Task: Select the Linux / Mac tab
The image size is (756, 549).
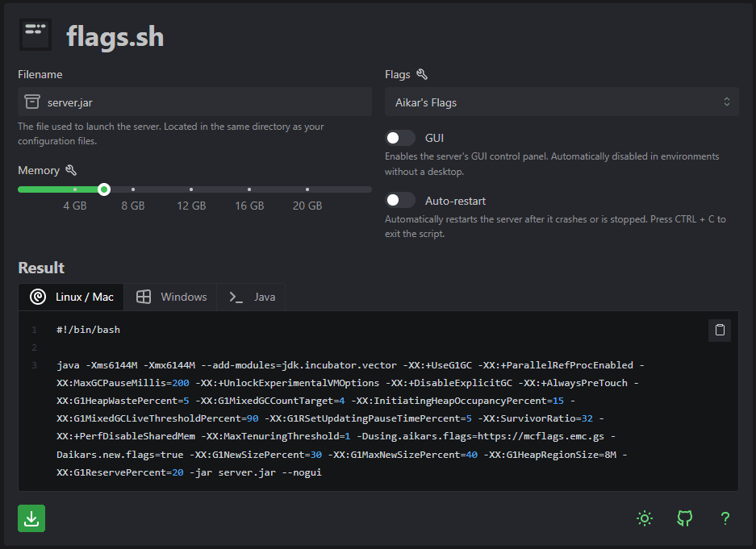Action: (x=72, y=297)
